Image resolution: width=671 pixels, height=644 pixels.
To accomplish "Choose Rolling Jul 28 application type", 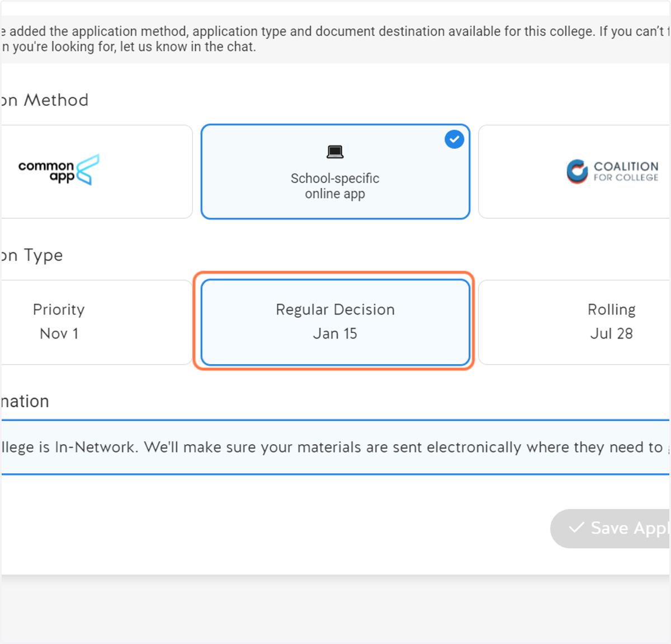I will [574, 322].
